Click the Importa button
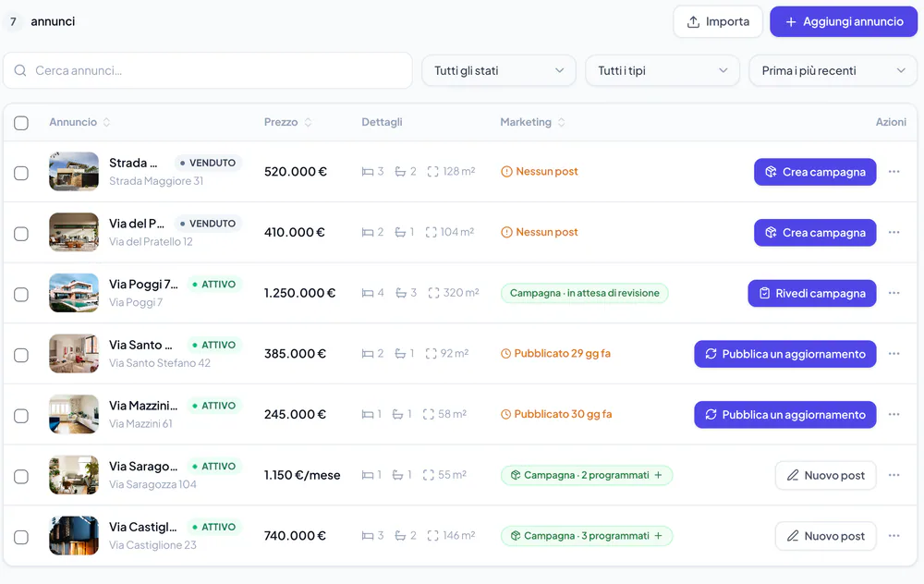The height and width of the screenshot is (584, 924). tap(718, 22)
